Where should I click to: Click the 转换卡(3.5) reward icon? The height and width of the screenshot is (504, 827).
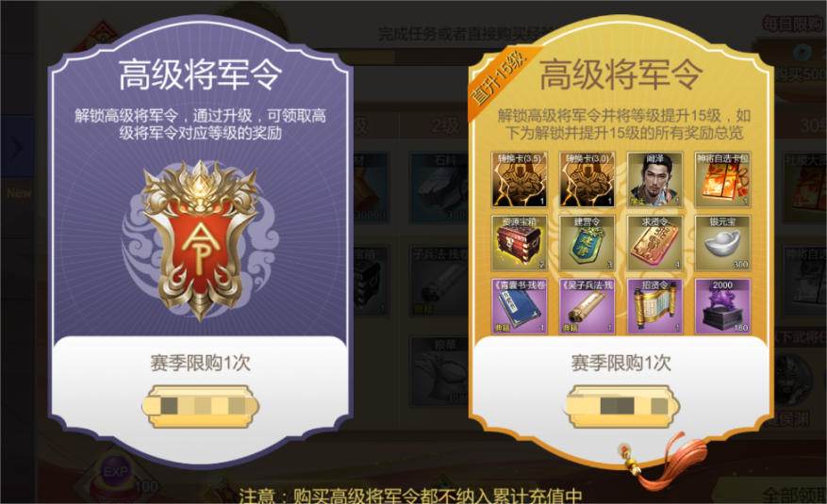520,180
